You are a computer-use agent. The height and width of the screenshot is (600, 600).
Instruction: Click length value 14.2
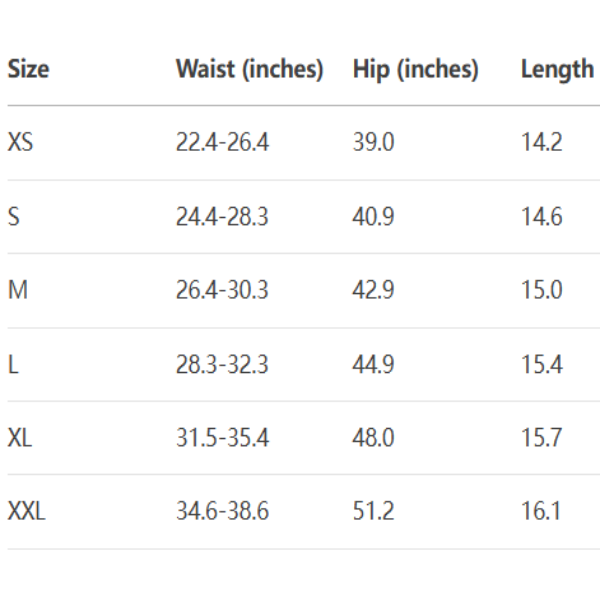541,142
